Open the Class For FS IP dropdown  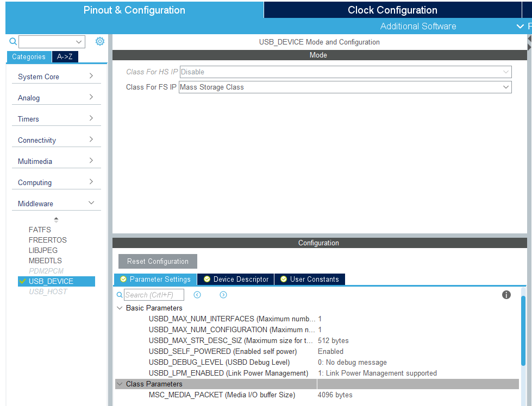(345, 87)
